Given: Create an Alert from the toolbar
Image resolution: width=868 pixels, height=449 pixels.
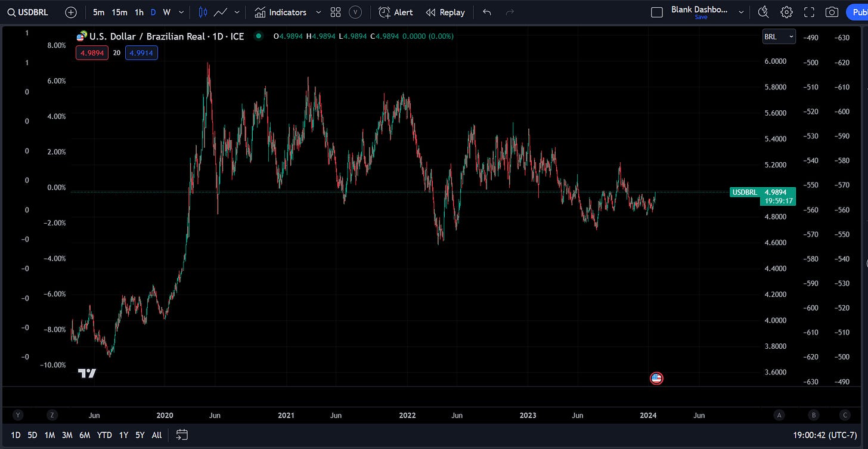Looking at the screenshot, I should click(396, 12).
